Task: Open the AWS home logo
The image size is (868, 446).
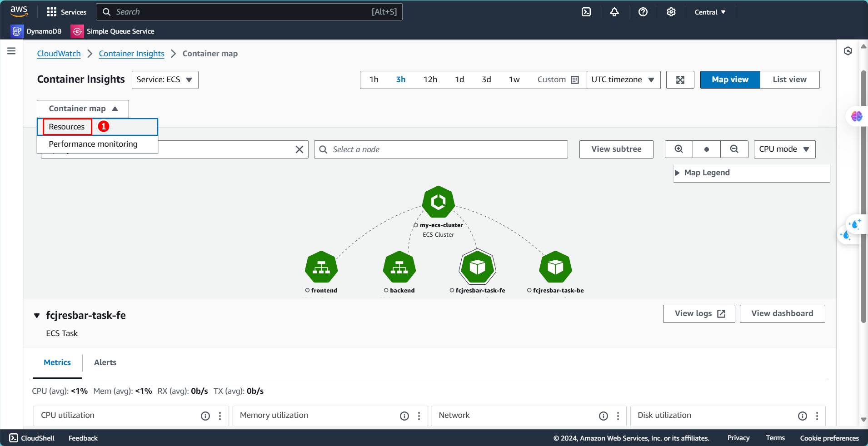Action: tap(19, 11)
